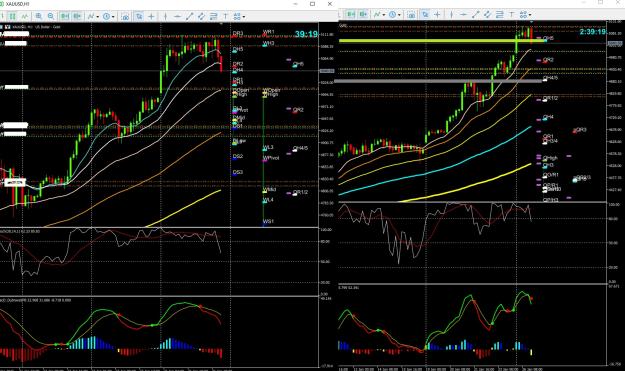The image size is (625, 371).
Task: Select crosshair tool in XAUUSD,H1 window
Action: pyautogui.click(x=151, y=16)
